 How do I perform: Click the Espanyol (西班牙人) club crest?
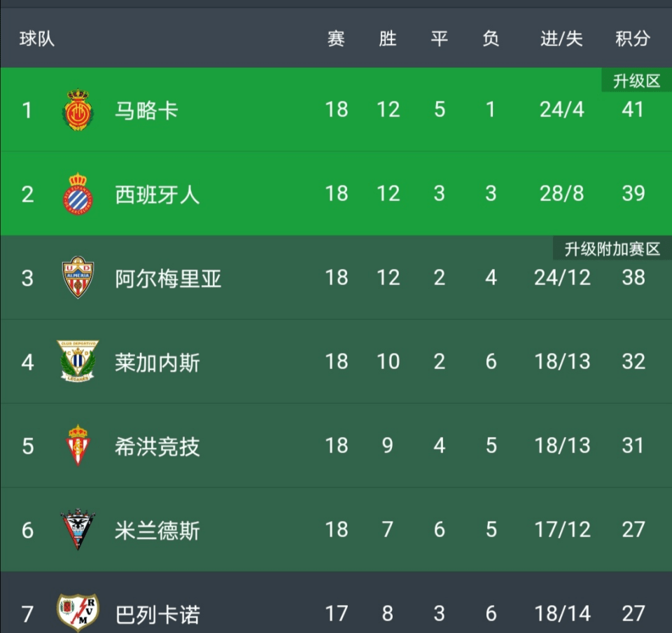[78, 194]
